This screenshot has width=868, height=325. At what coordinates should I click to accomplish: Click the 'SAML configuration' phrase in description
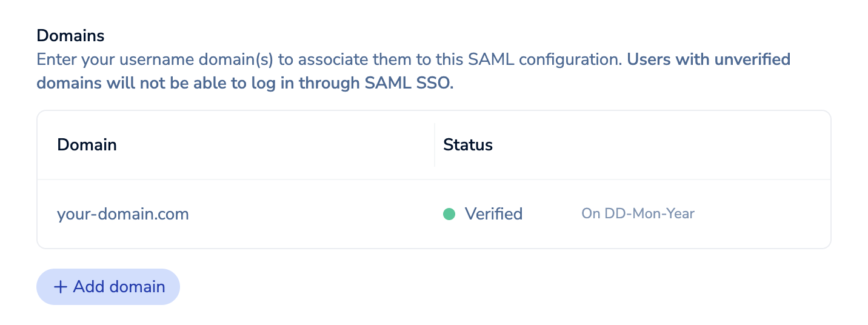[x=543, y=60]
